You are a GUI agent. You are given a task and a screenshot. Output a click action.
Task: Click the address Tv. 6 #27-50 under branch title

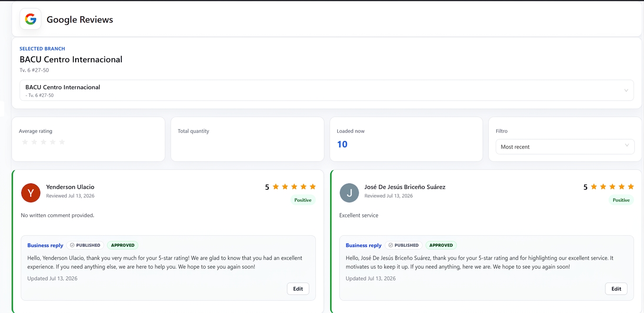click(x=34, y=70)
